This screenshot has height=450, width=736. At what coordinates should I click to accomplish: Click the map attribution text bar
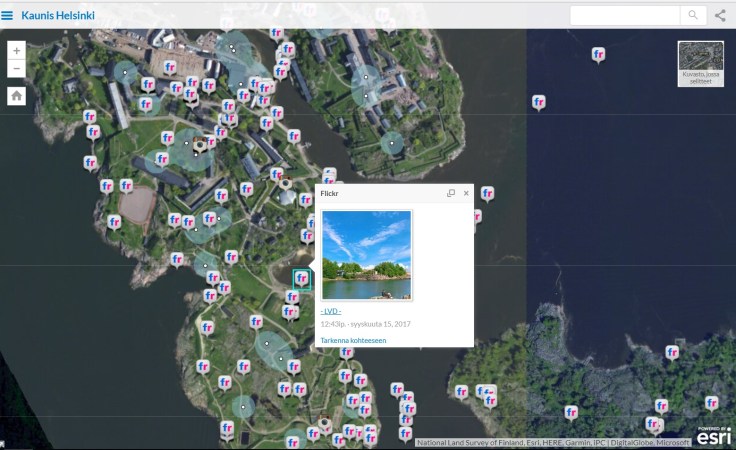pos(553,442)
